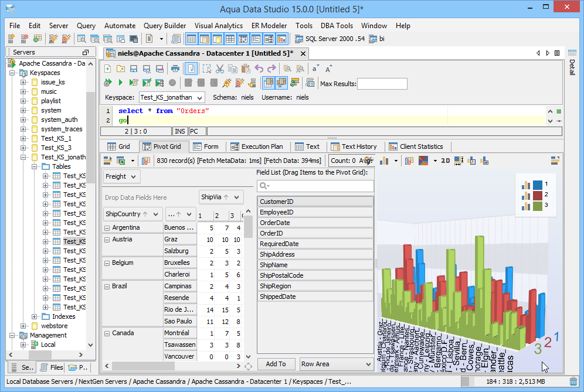This screenshot has width=584, height=392.
Task: Click the Find magnifier icon in the editor toolbar
Action: (287, 69)
